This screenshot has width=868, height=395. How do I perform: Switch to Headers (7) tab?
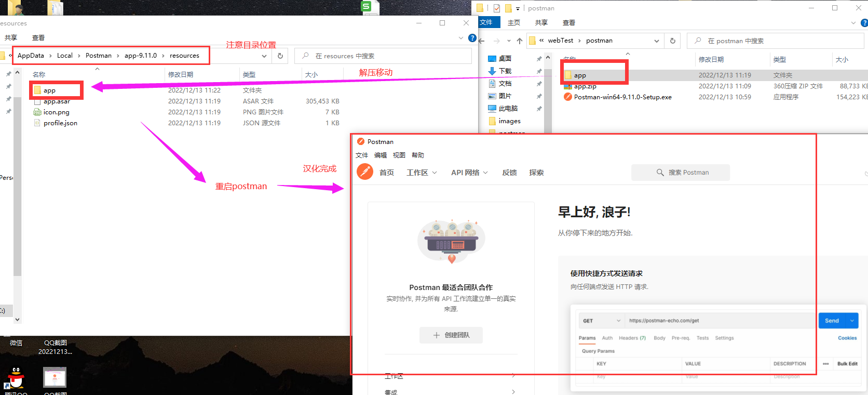tap(632, 338)
